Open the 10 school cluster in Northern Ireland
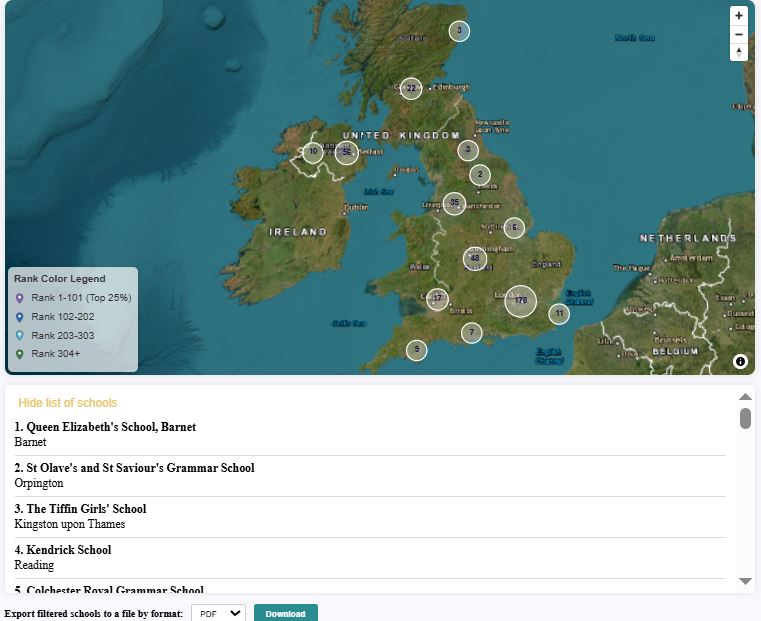Screen dimensions: 761x621 (x=313, y=152)
